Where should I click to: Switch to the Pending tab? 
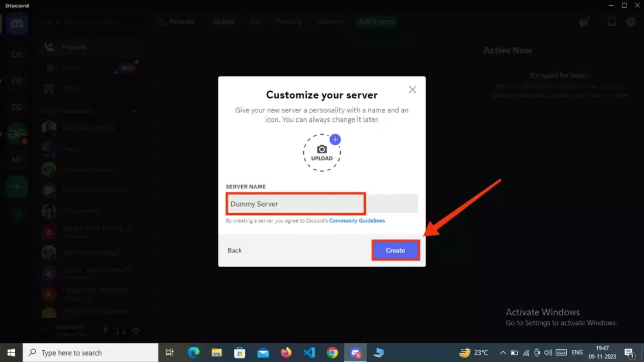pyautogui.click(x=289, y=21)
